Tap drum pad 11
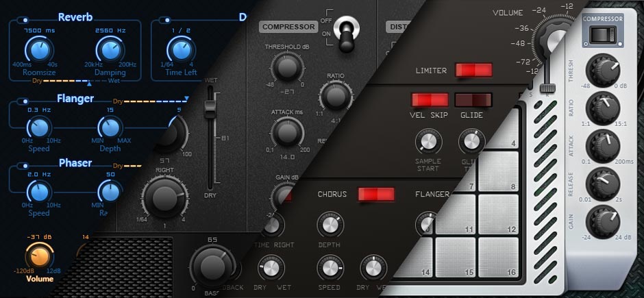The width and height of the screenshot is (644, 298). pos(456,214)
